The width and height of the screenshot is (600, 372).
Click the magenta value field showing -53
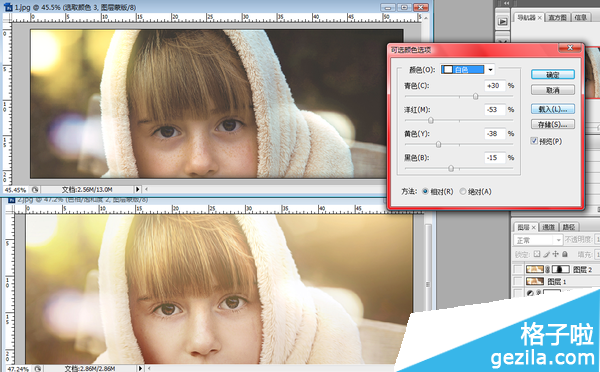coord(494,110)
